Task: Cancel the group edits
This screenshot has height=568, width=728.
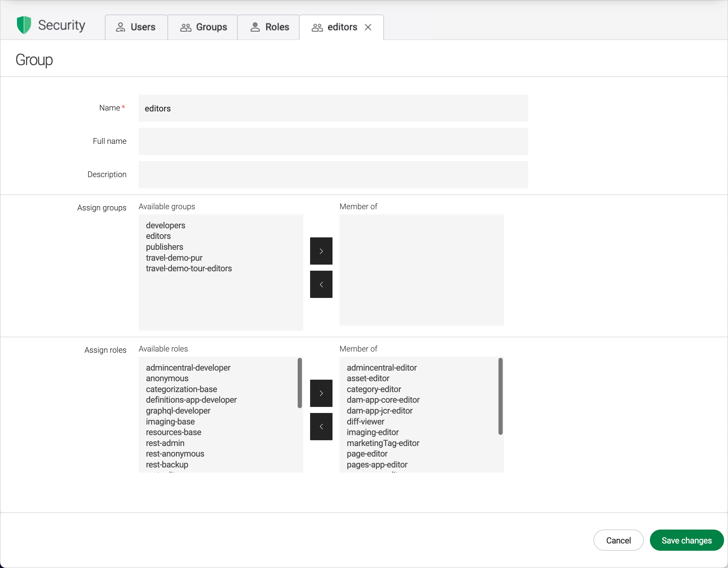Action: coord(618,540)
